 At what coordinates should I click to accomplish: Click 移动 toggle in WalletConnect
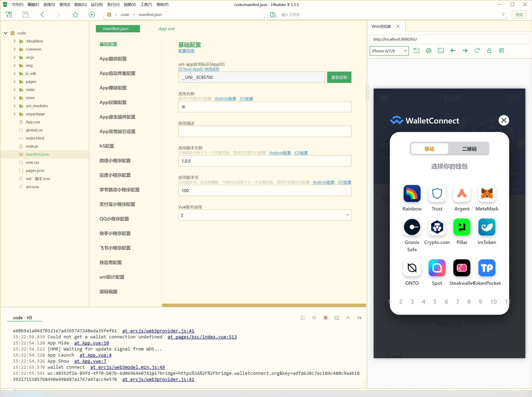(x=430, y=149)
